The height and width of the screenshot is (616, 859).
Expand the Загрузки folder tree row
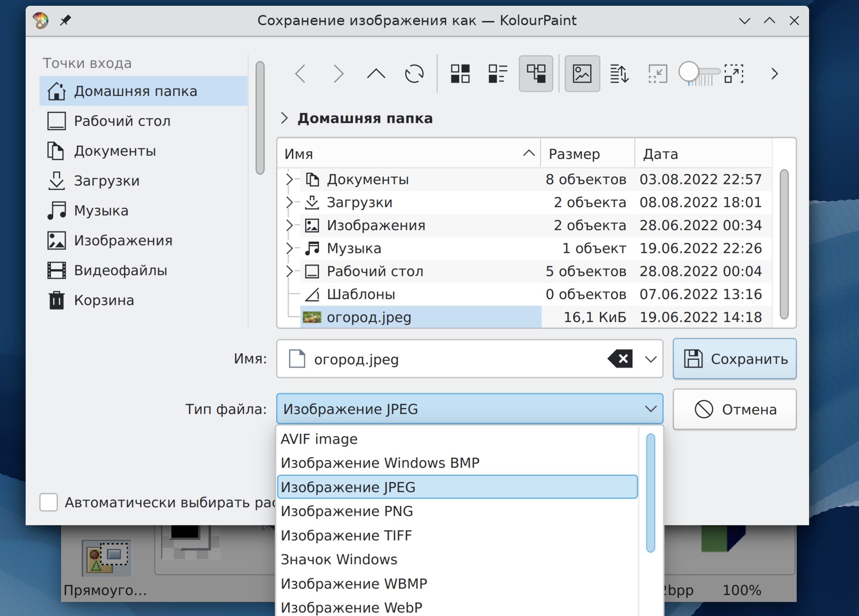(289, 202)
